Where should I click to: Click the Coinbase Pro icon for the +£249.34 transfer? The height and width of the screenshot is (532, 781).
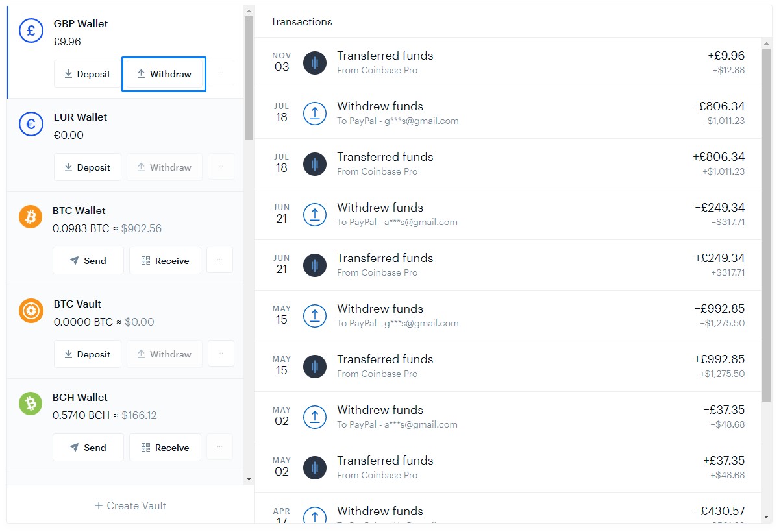pos(315,265)
